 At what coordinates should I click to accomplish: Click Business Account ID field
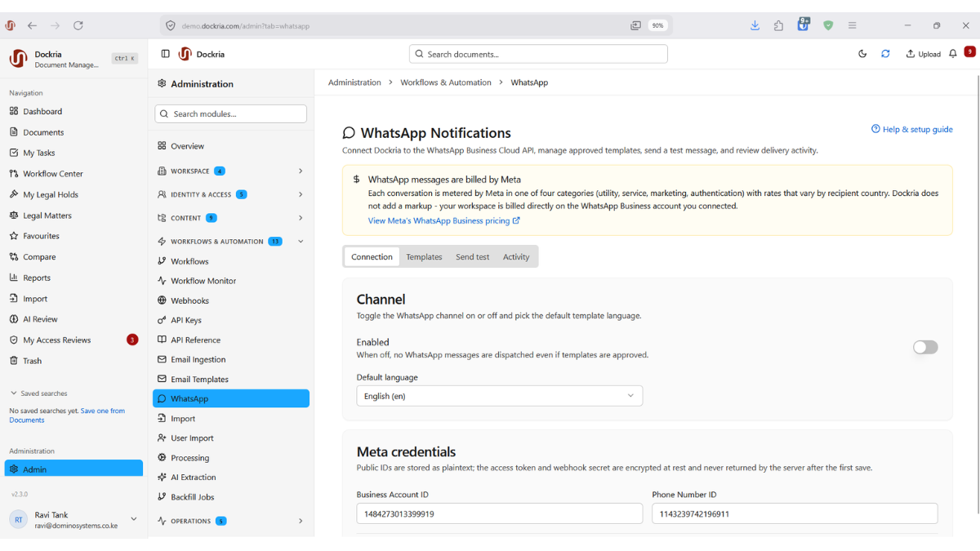(500, 513)
